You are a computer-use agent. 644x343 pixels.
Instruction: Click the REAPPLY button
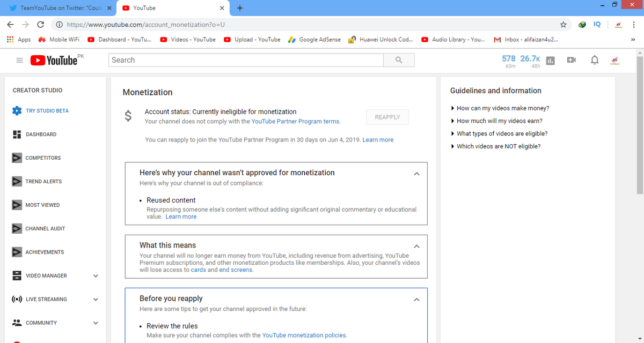click(387, 117)
